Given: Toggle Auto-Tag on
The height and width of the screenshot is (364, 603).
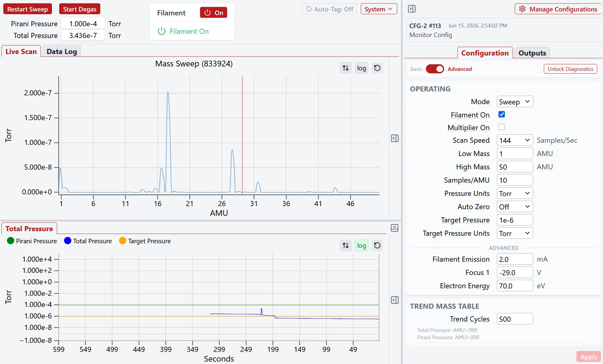Looking at the screenshot, I should click(x=330, y=9).
